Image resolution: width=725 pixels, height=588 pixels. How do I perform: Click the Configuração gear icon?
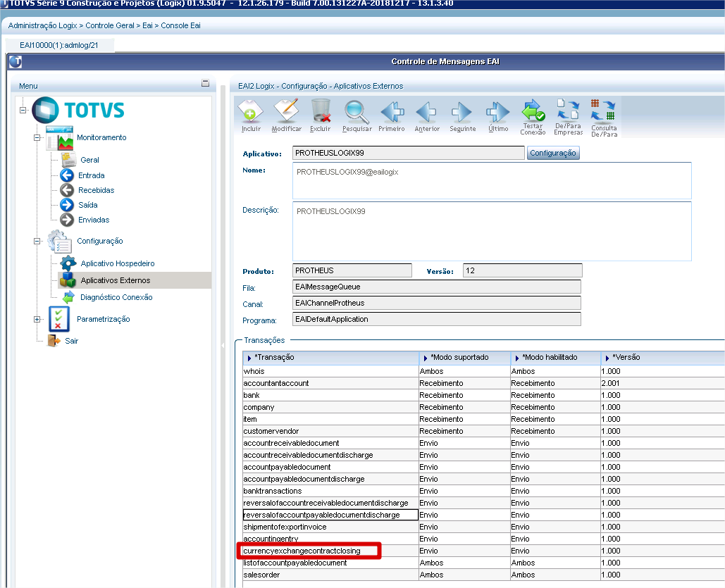coord(60,242)
